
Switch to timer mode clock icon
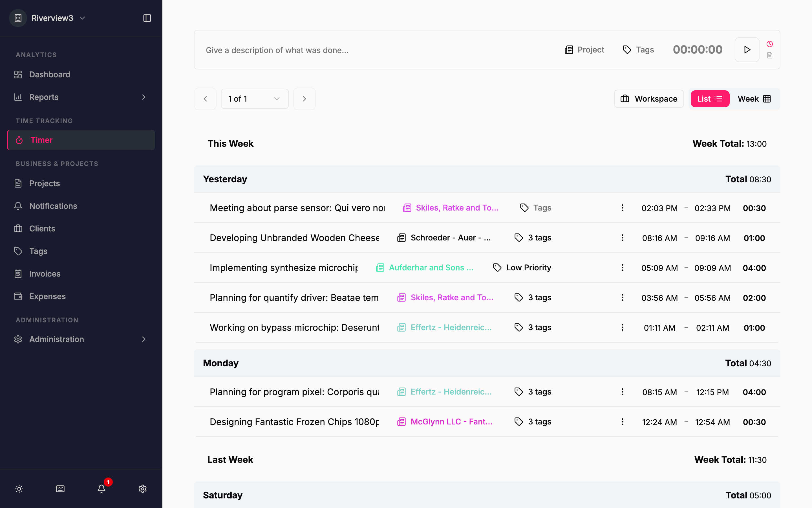click(x=770, y=44)
